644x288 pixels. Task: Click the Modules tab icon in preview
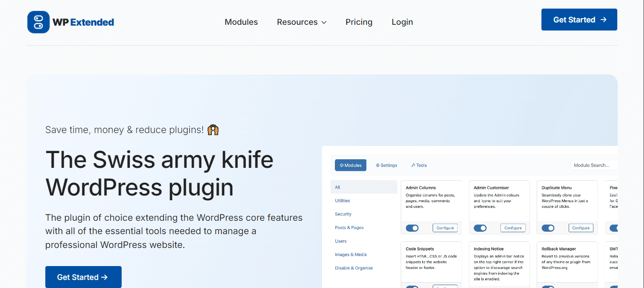click(342, 165)
